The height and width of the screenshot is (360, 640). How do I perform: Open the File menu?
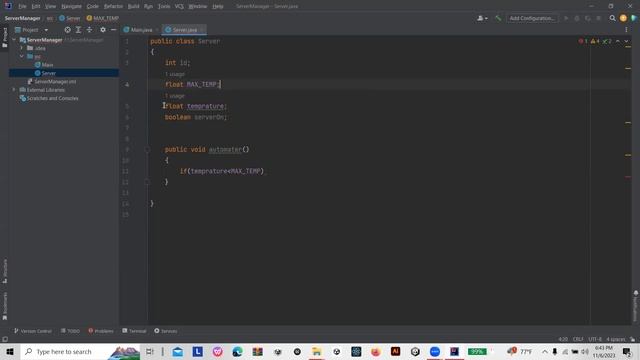pyautogui.click(x=22, y=6)
